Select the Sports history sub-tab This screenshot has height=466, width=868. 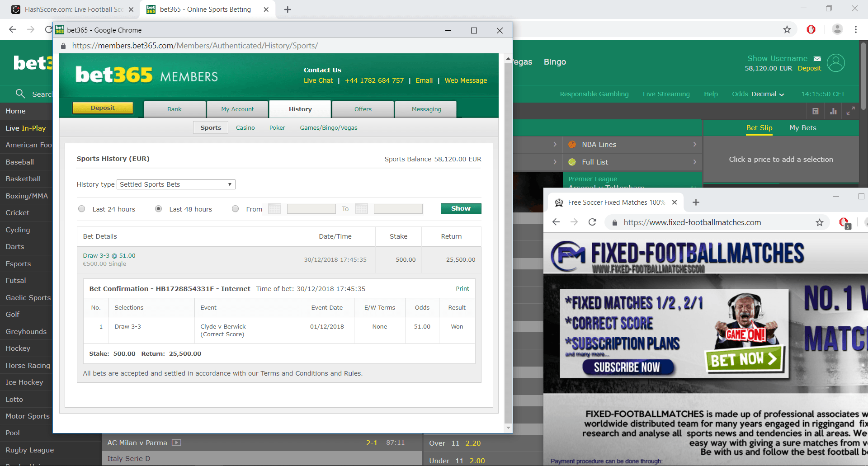click(211, 128)
